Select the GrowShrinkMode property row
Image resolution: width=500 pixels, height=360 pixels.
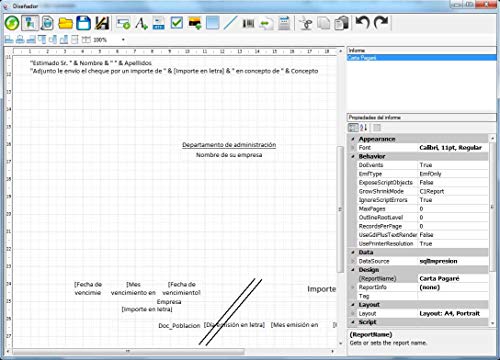(423, 191)
